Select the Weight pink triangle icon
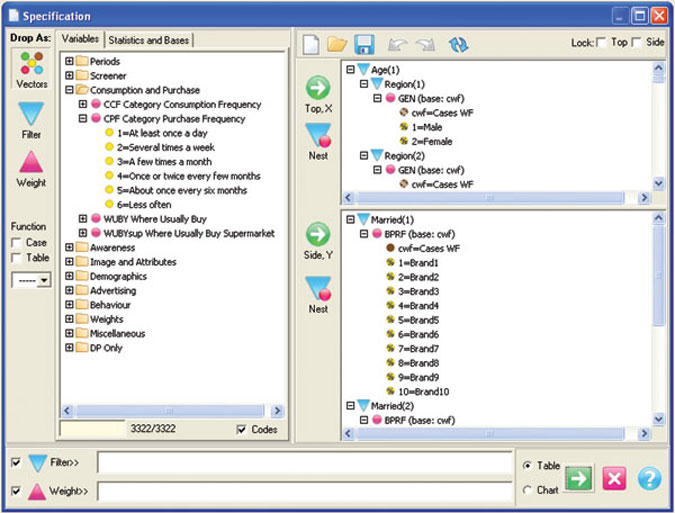The image size is (675, 513). (31, 164)
